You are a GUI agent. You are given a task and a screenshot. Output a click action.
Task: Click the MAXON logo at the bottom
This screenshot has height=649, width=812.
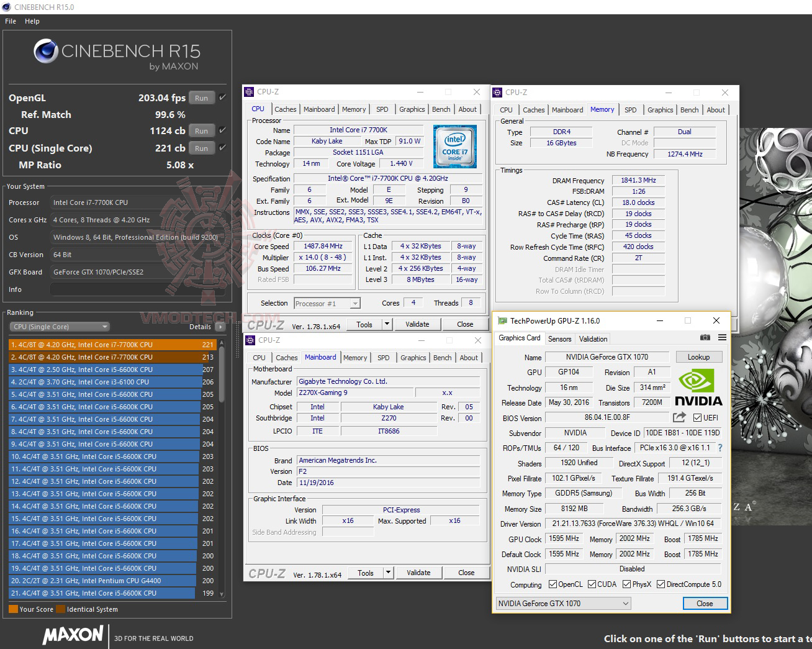(73, 635)
